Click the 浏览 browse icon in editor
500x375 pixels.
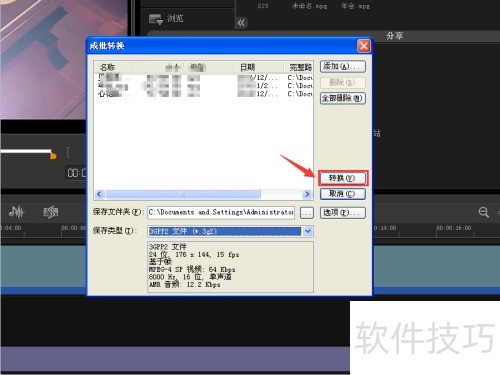[156, 19]
